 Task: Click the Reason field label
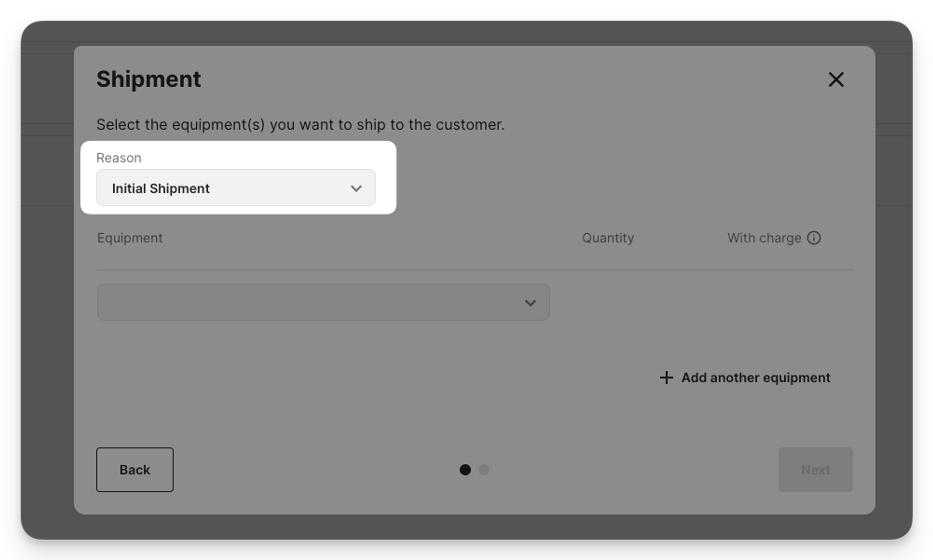119,158
